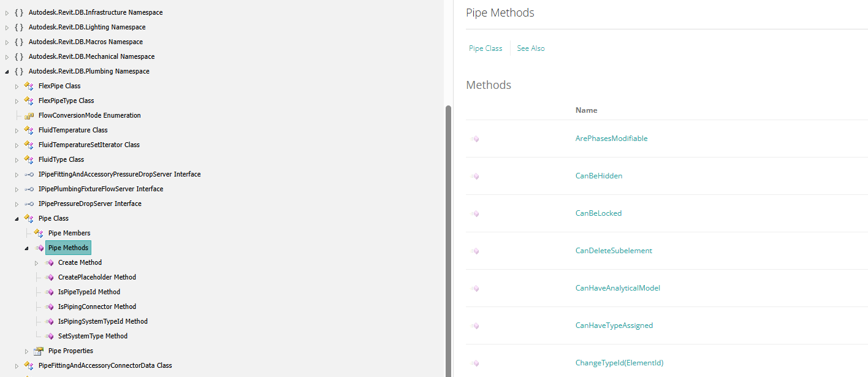The width and height of the screenshot is (868, 377).
Task: Open the Pipe Class page link
Action: (485, 48)
